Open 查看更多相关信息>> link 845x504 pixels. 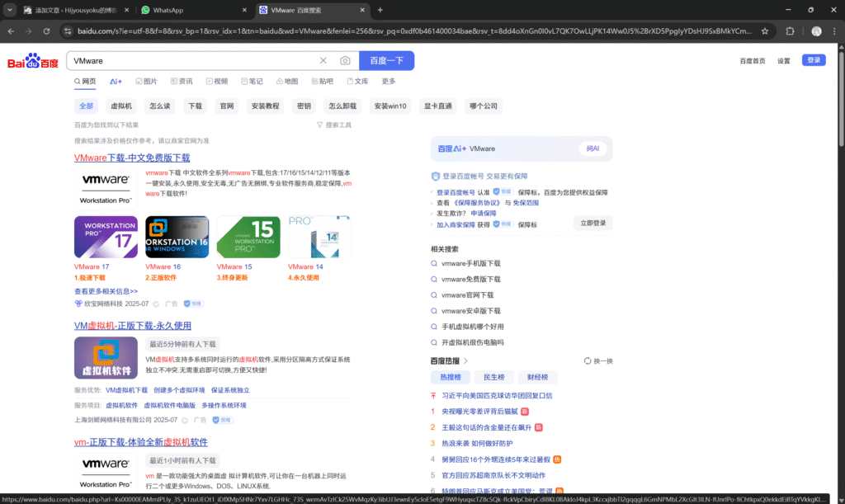click(x=106, y=291)
